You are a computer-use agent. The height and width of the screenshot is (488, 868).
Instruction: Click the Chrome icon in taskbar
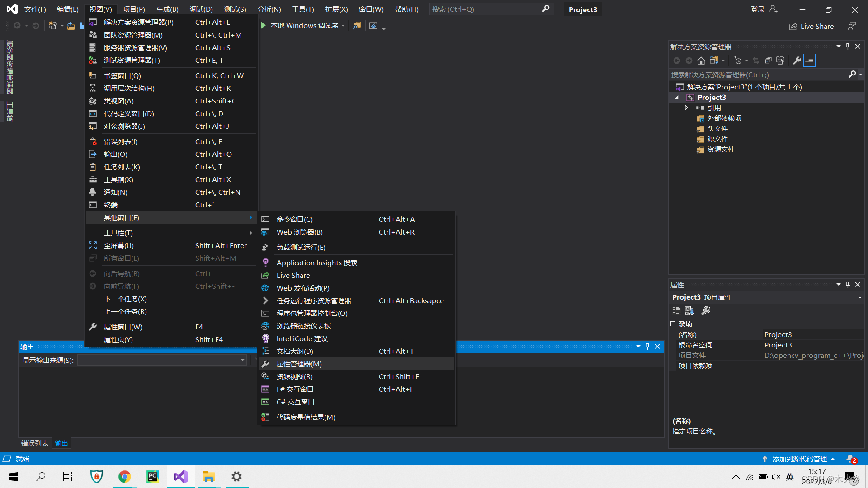125,477
